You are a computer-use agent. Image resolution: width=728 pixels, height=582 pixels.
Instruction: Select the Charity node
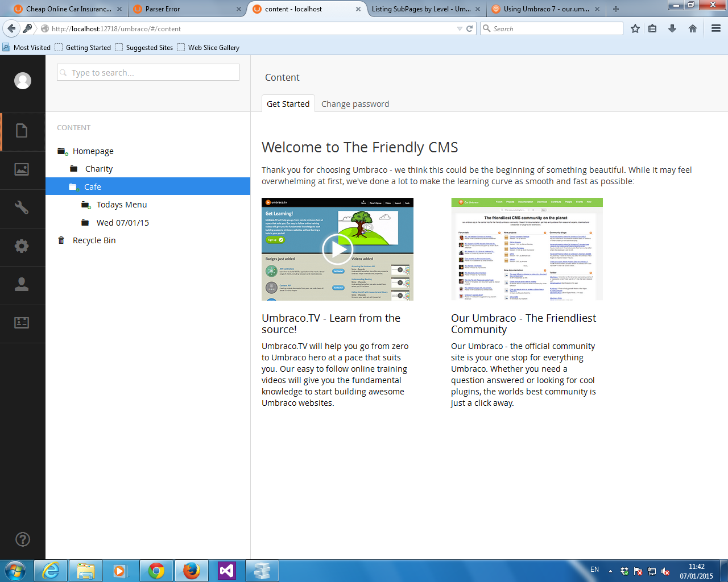[x=99, y=169]
